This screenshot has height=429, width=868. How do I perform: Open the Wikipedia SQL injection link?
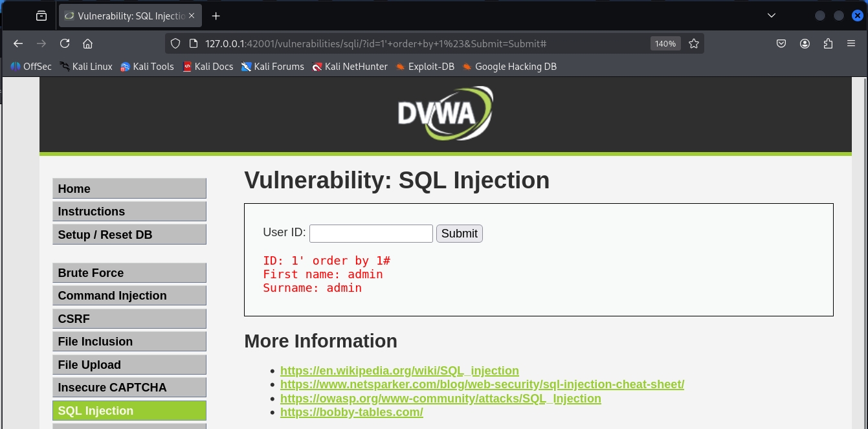[x=399, y=371]
